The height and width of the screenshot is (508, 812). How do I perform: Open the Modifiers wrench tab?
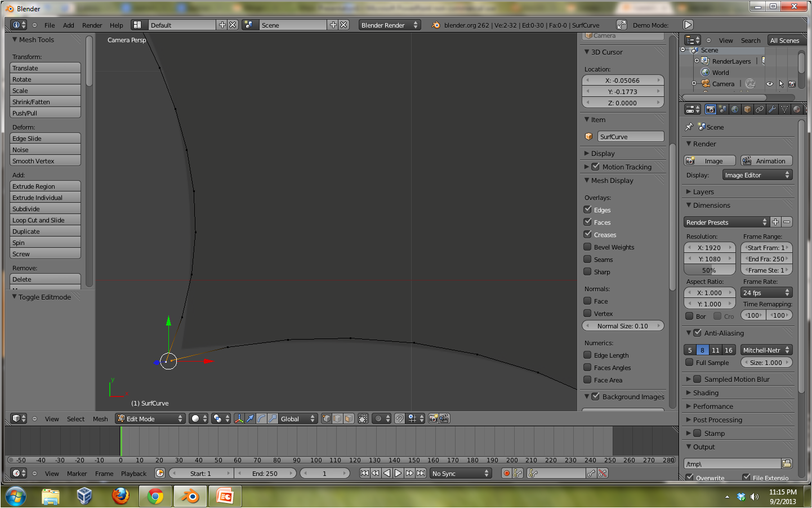pos(772,109)
